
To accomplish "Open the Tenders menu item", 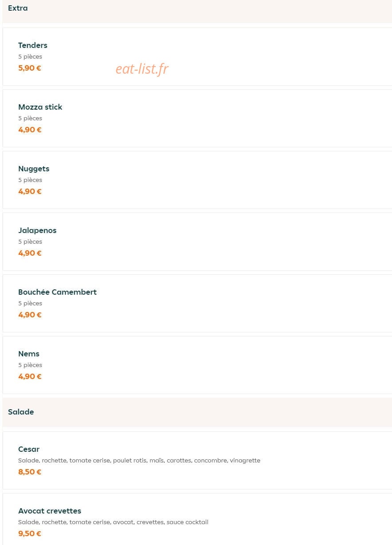I will [197, 56].
